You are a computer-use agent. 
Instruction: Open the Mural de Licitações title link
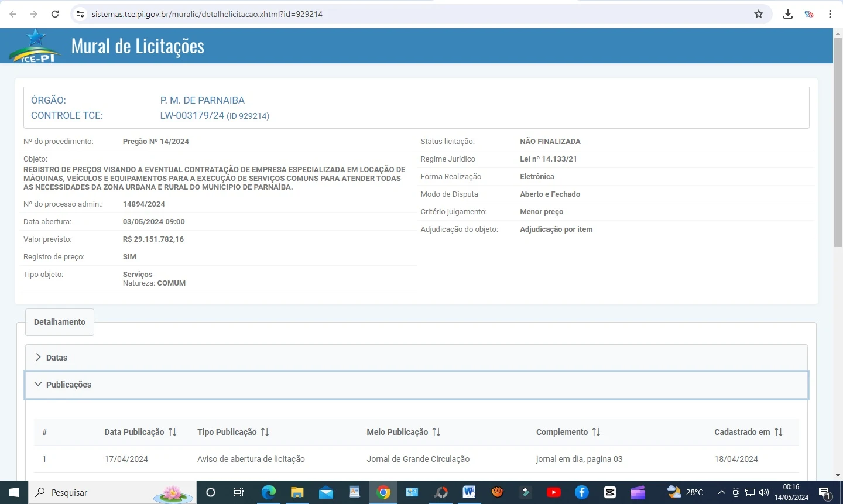click(138, 46)
